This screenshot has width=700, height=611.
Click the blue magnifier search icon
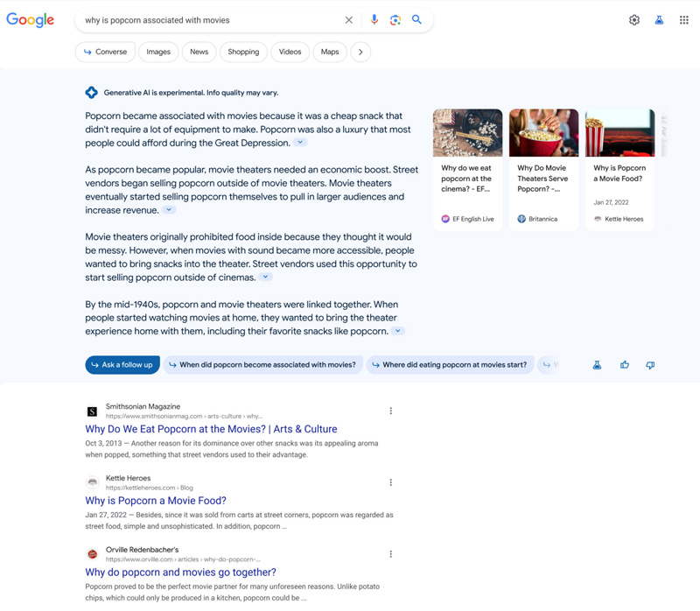pyautogui.click(x=417, y=20)
